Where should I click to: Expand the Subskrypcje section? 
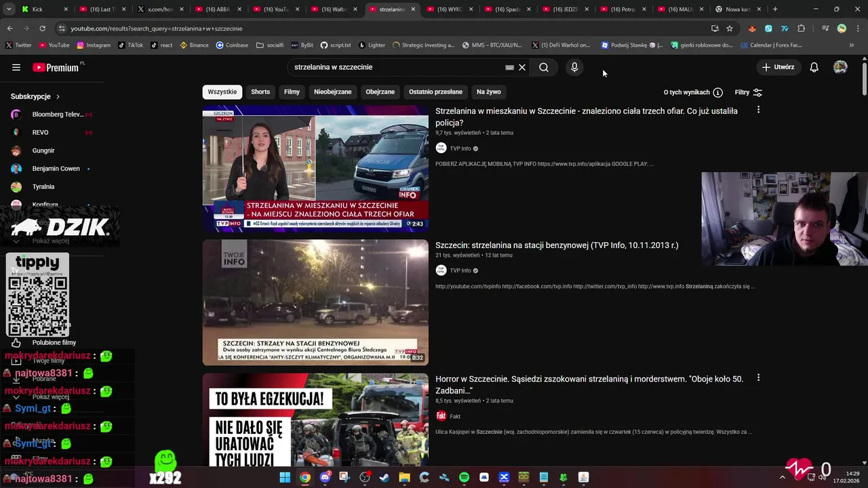[x=35, y=96]
